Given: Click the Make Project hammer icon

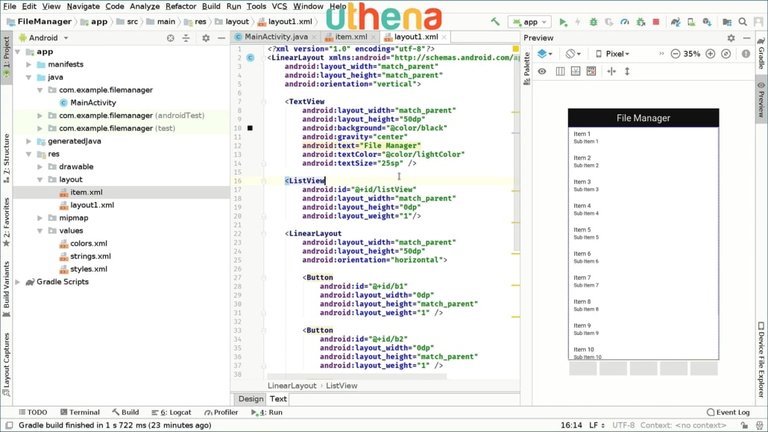Looking at the screenshot, I should (495, 20).
